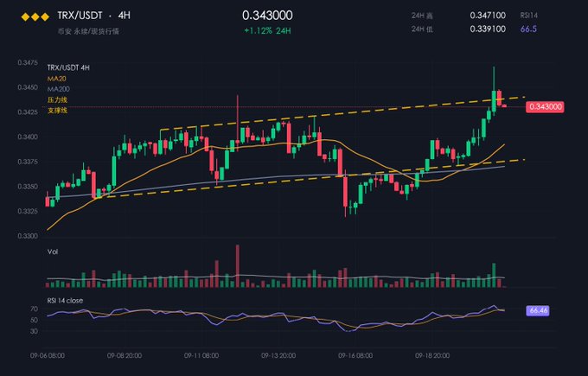Click the 09-11 08:00 time axis label
Viewport: 588px width, 376px height.
pyautogui.click(x=201, y=355)
